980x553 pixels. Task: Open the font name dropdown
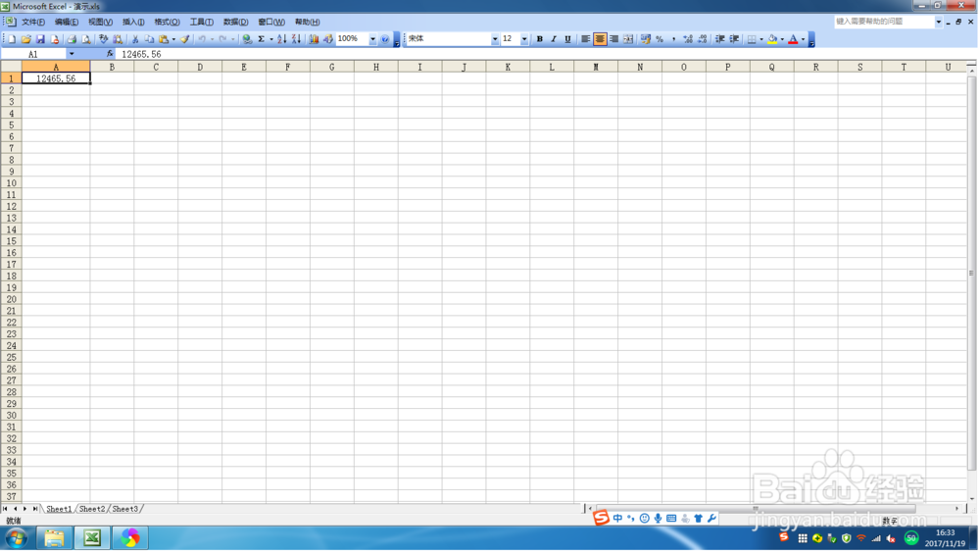(x=494, y=39)
